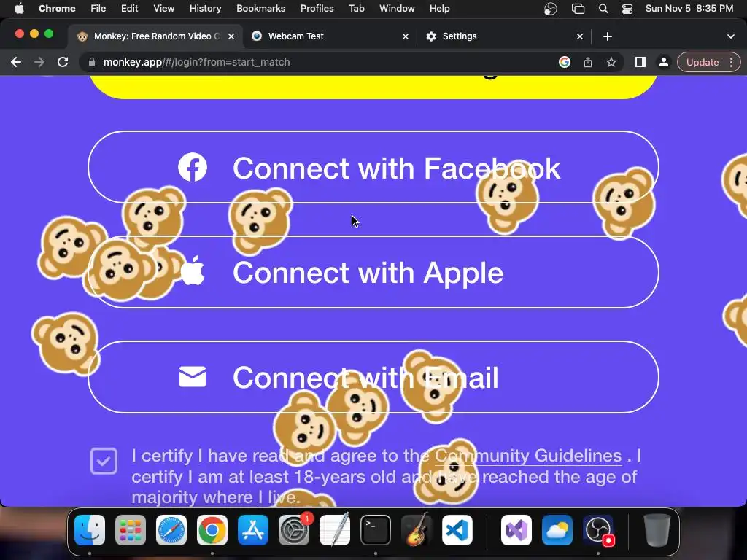Click Google Chrome in the Dock

pos(212,530)
